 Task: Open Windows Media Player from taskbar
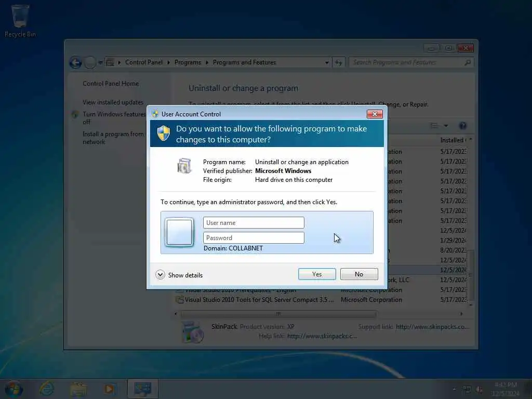pos(110,389)
